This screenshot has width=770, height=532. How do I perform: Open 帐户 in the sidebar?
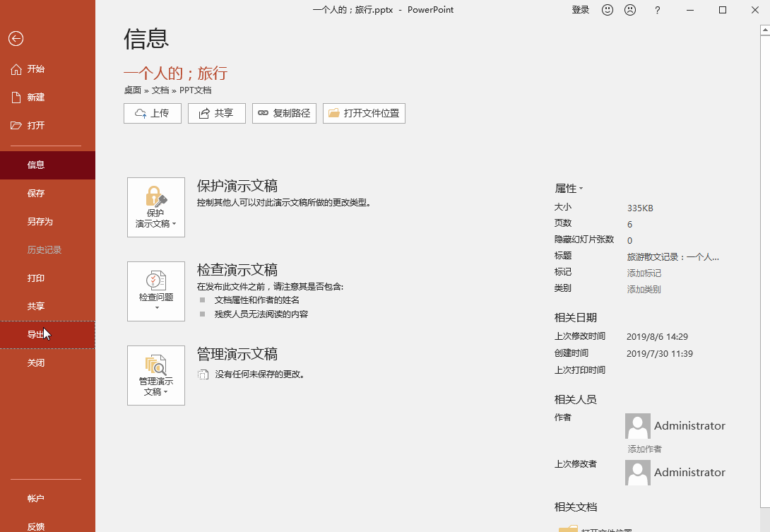36,498
